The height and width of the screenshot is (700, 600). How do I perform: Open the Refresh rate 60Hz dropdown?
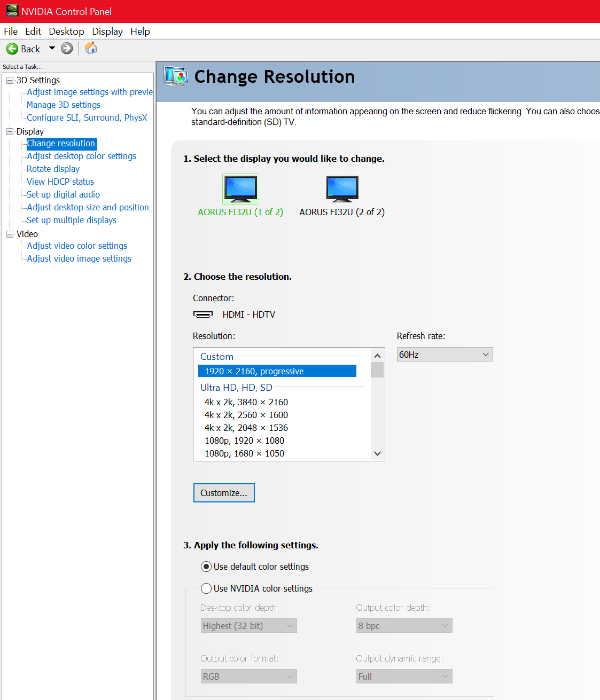pos(445,355)
